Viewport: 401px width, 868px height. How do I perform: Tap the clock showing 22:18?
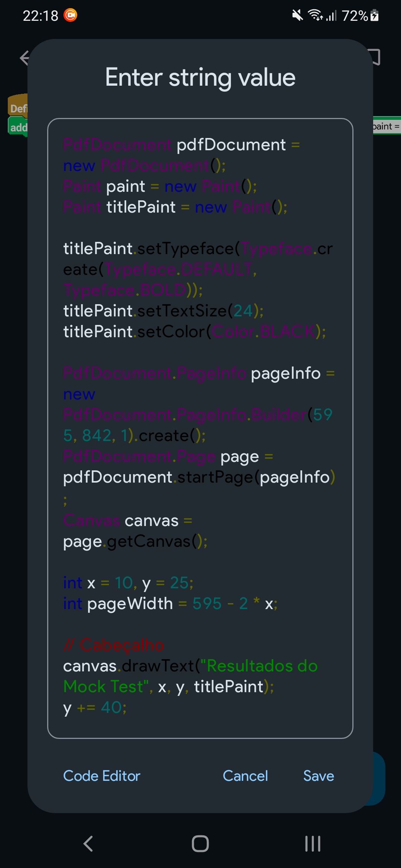pos(40,16)
